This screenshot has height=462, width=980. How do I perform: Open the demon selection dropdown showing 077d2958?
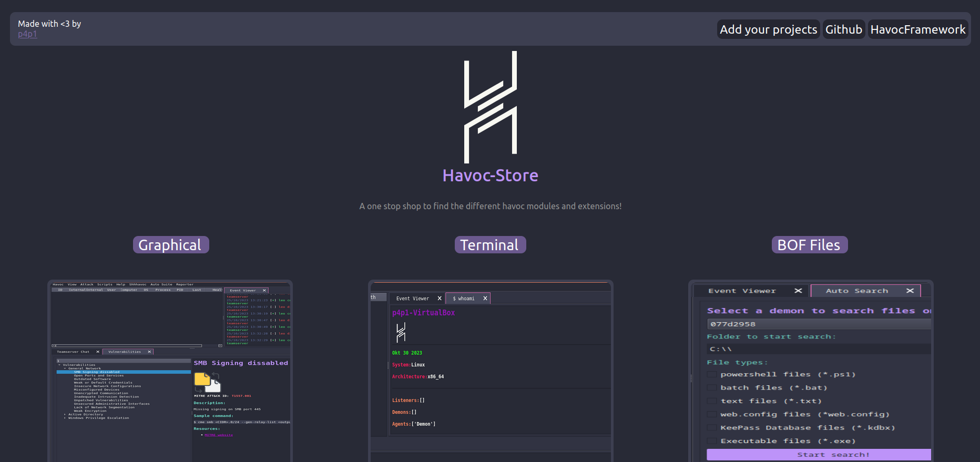(818, 324)
